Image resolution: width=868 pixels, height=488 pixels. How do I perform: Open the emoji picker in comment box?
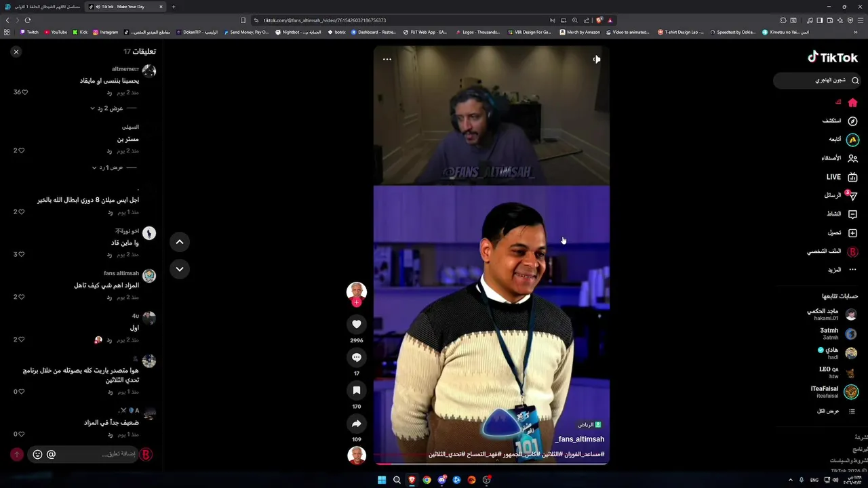(x=37, y=455)
